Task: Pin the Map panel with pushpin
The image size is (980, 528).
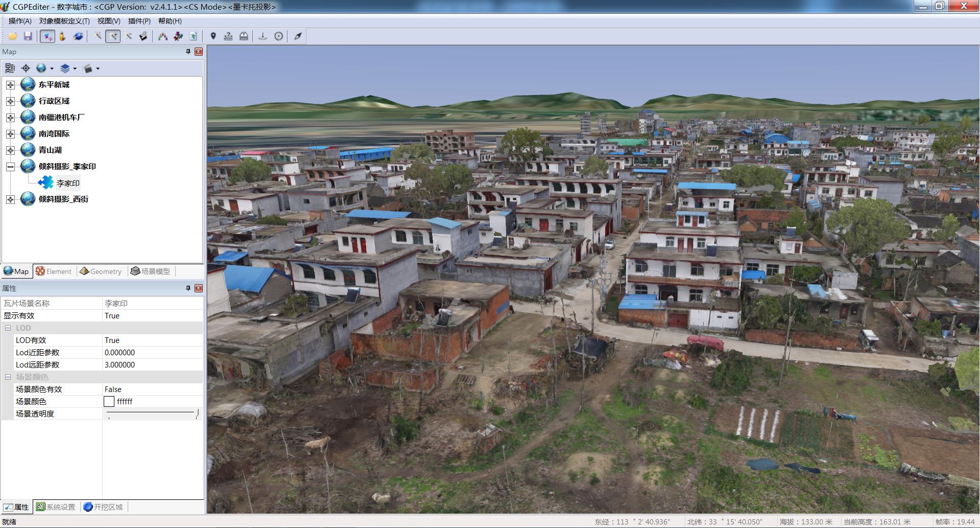Action: click(188, 52)
